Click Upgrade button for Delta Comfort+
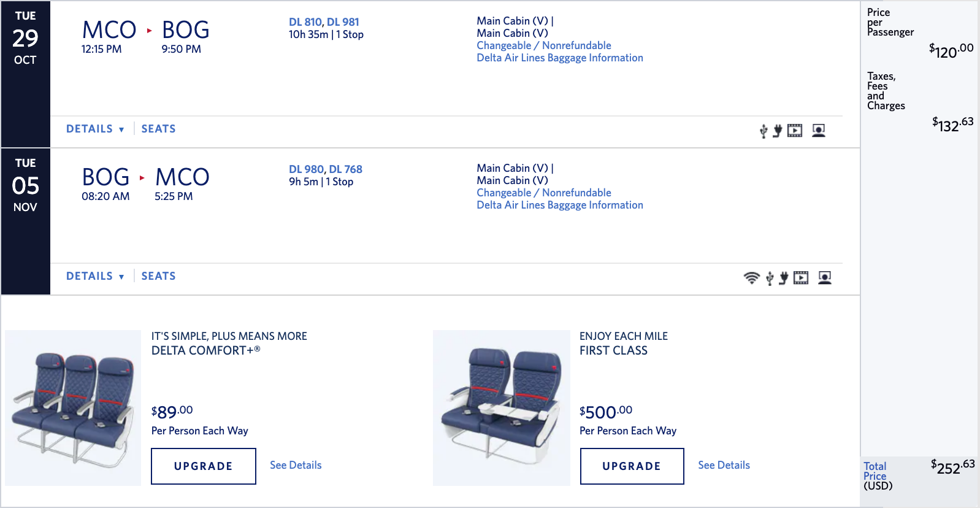The height and width of the screenshot is (508, 980). (x=204, y=466)
